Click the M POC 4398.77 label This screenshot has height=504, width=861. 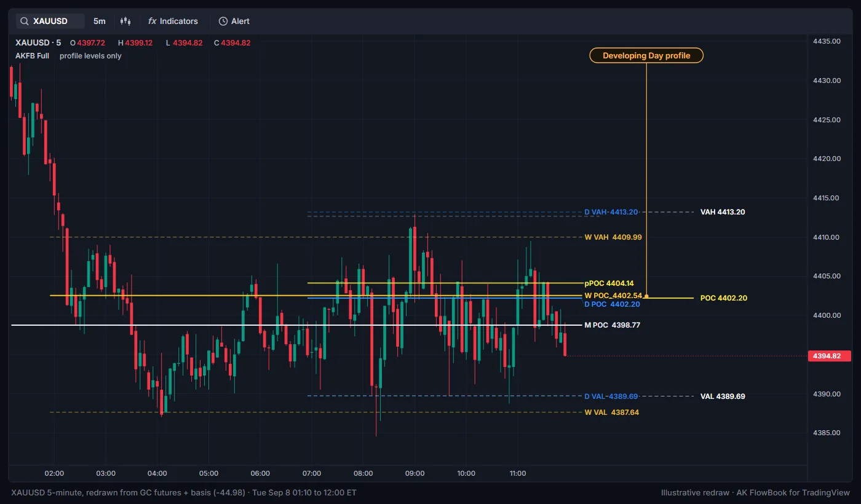click(x=612, y=325)
